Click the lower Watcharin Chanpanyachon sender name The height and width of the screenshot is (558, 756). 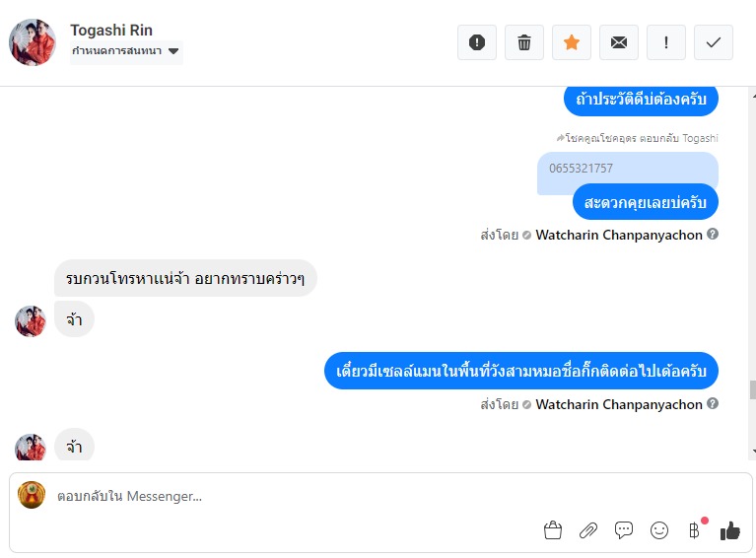point(619,404)
